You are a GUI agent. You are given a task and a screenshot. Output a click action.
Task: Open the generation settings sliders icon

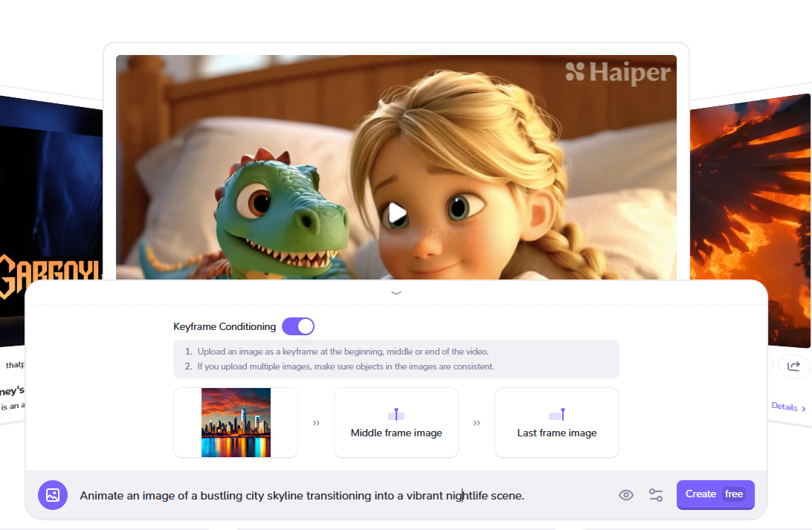[656, 495]
